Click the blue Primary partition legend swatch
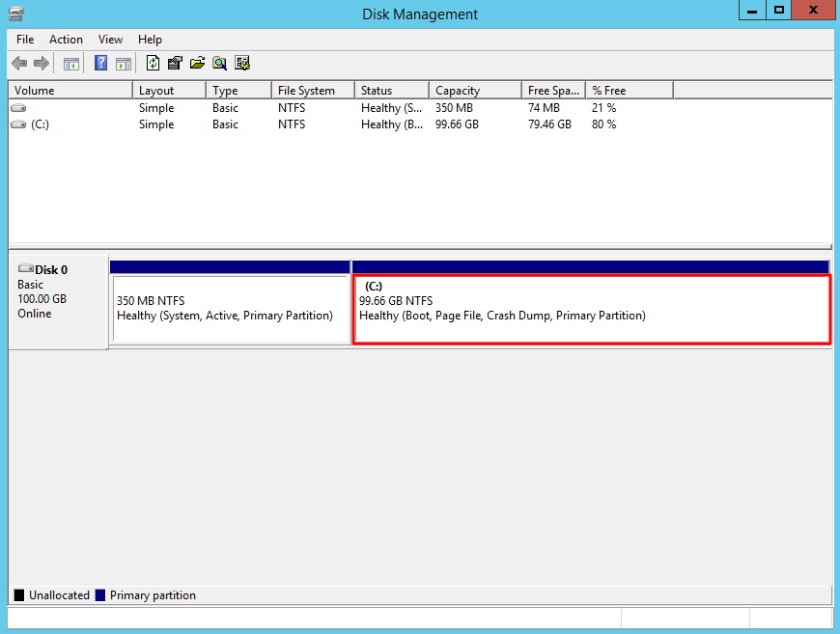840x634 pixels. tap(100, 595)
